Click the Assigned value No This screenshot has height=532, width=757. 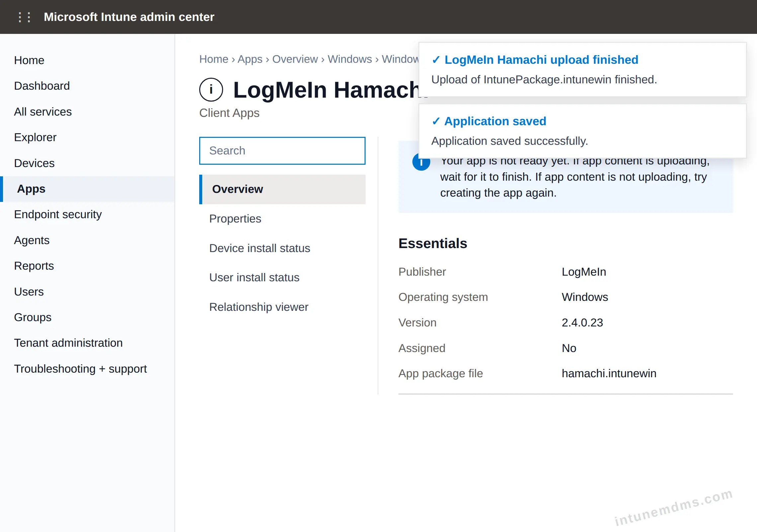click(x=569, y=348)
